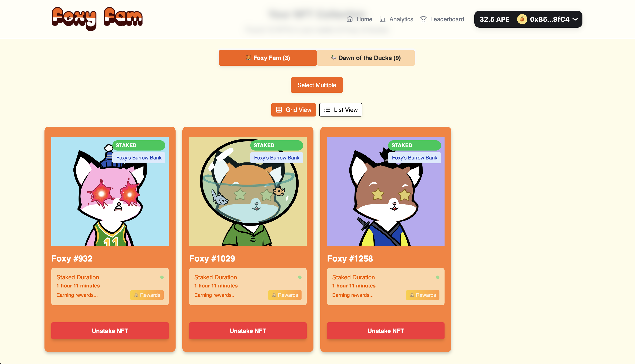The image size is (635, 364).
Task: Click the Select Multiple button
Action: (317, 85)
